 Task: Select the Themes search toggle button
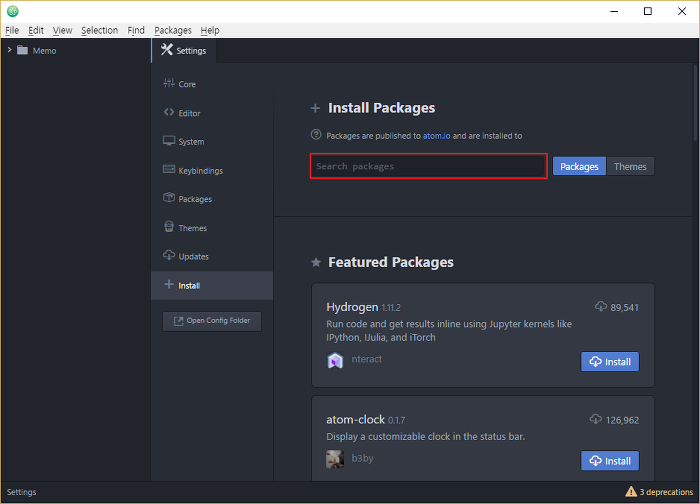(630, 167)
